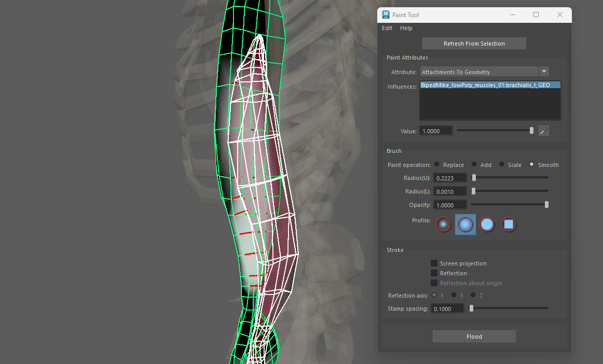Select the Gaussian brush profile icon
This screenshot has width=603, height=364.
click(x=444, y=225)
